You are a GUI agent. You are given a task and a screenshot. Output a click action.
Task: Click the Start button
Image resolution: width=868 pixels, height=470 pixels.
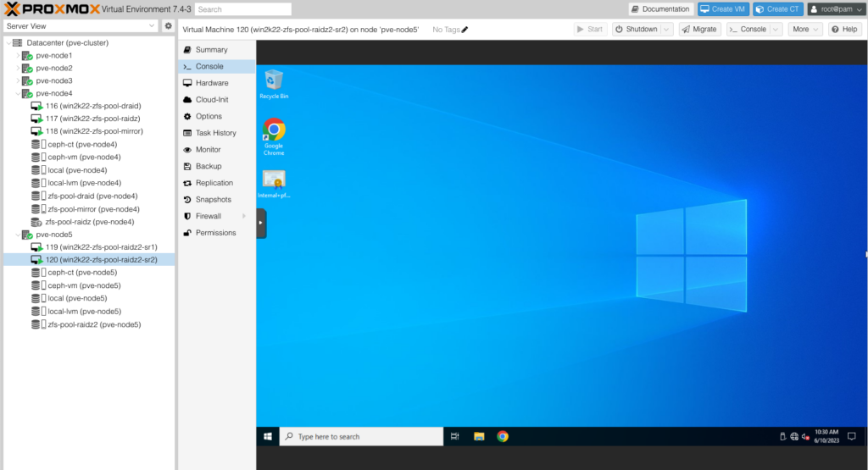(590, 30)
